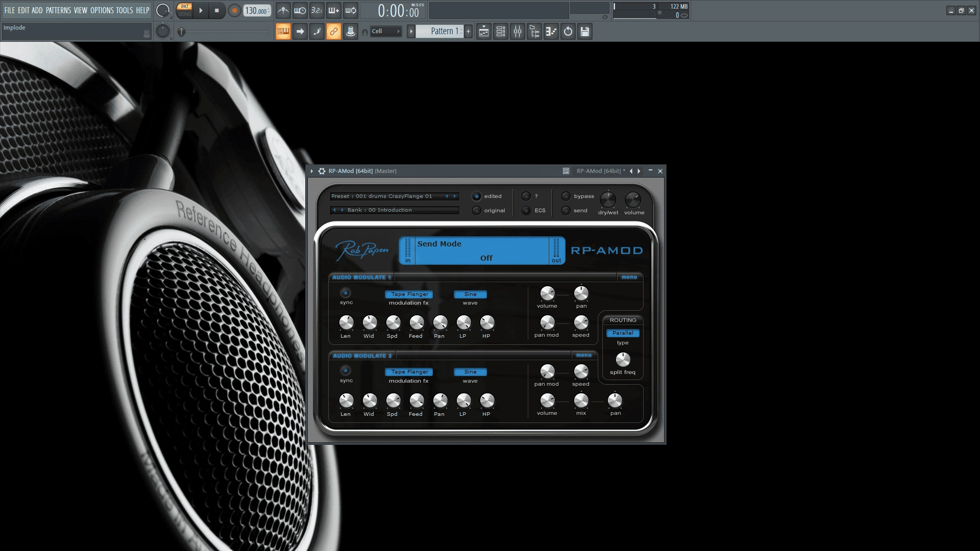Open the Bank 00 Introduction selector

pyautogui.click(x=395, y=210)
